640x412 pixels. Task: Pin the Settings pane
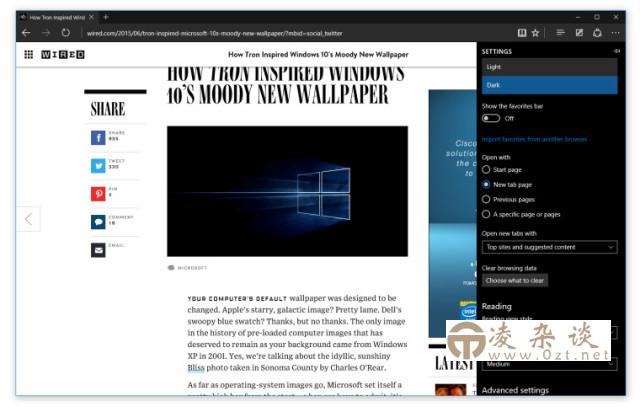click(x=617, y=51)
